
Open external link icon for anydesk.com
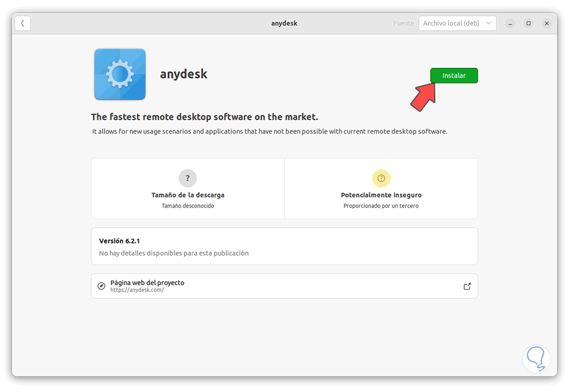467,286
